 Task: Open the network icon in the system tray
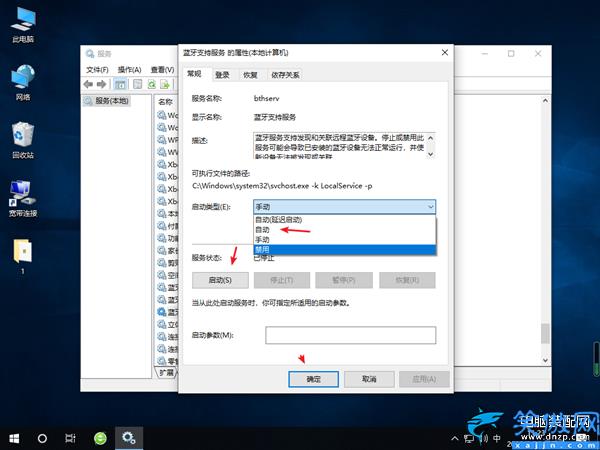(469, 439)
